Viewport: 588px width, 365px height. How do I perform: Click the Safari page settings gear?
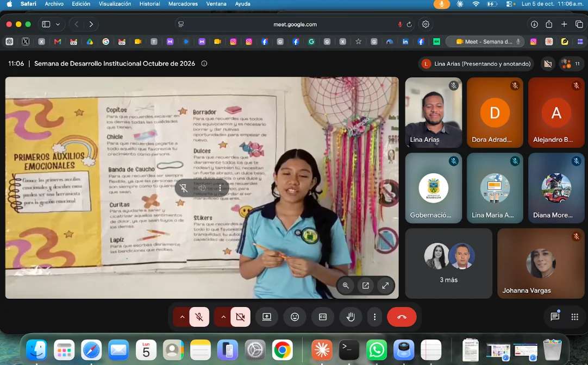coord(426,24)
